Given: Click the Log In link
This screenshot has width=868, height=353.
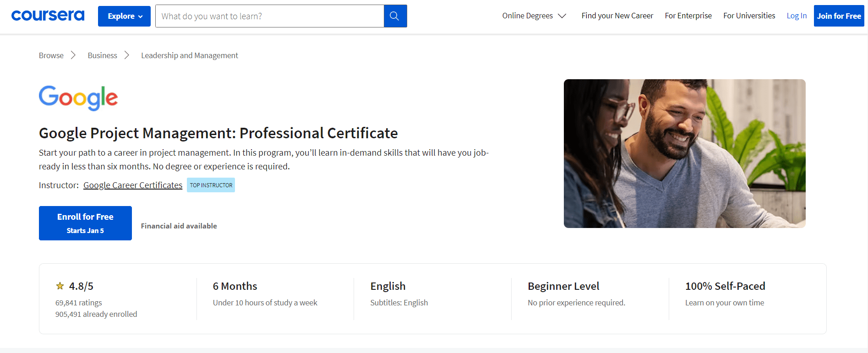Looking at the screenshot, I should coord(797,16).
